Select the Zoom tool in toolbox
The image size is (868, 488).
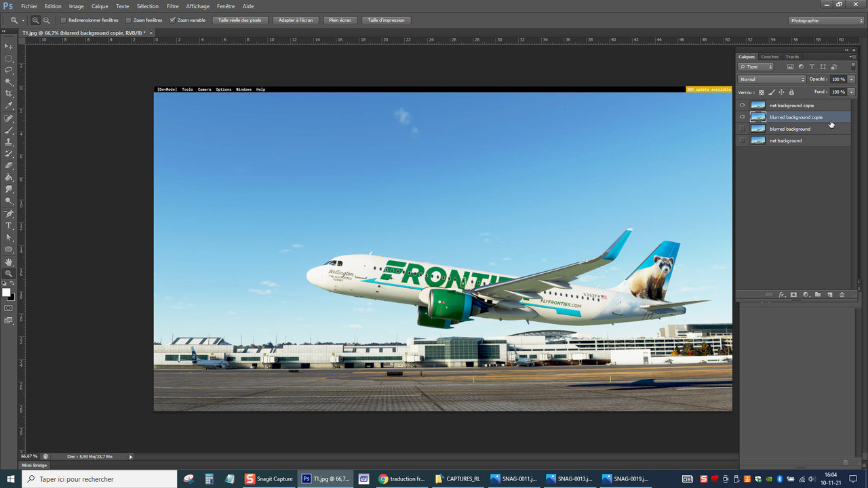(9, 274)
